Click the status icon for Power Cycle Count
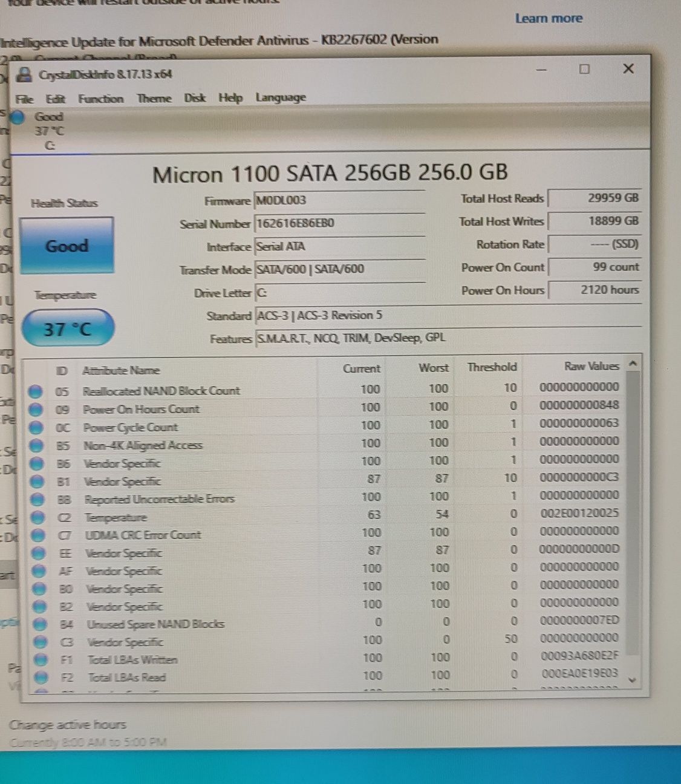Viewport: 681px width, 784px height. click(36, 428)
